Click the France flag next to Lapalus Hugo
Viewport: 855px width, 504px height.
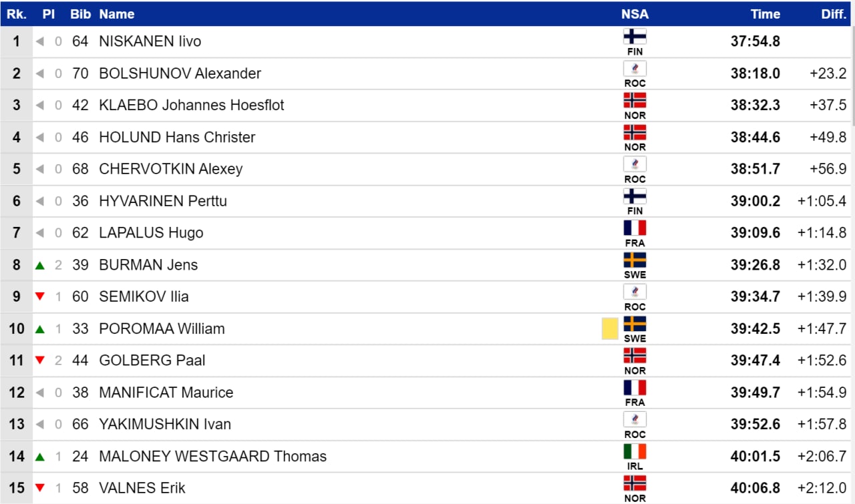pos(635,228)
